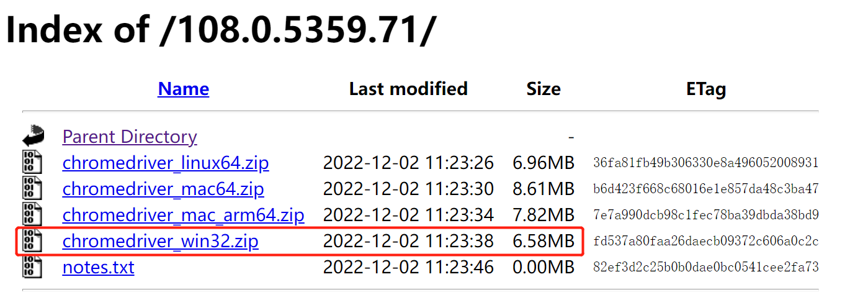Click the Parent Directory back-arrow icon
This screenshot has height=305, width=868.
point(33,136)
